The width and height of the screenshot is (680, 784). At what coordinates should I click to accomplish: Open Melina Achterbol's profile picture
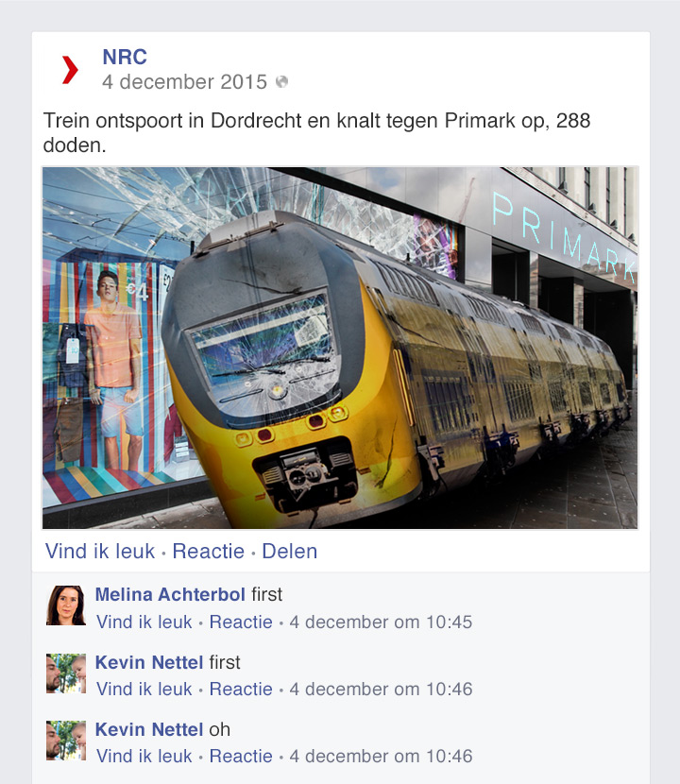tap(66, 605)
